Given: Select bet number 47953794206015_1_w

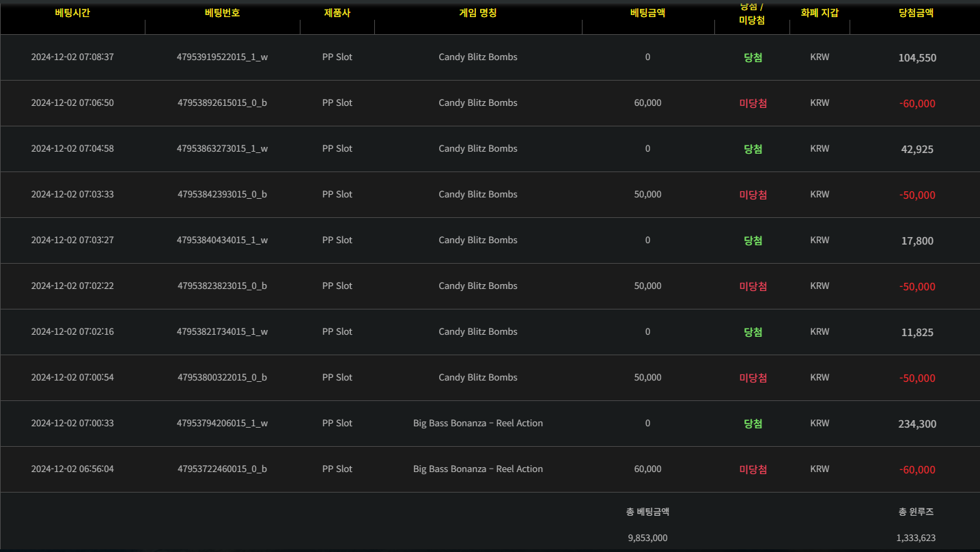Looking at the screenshot, I should 222,424.
